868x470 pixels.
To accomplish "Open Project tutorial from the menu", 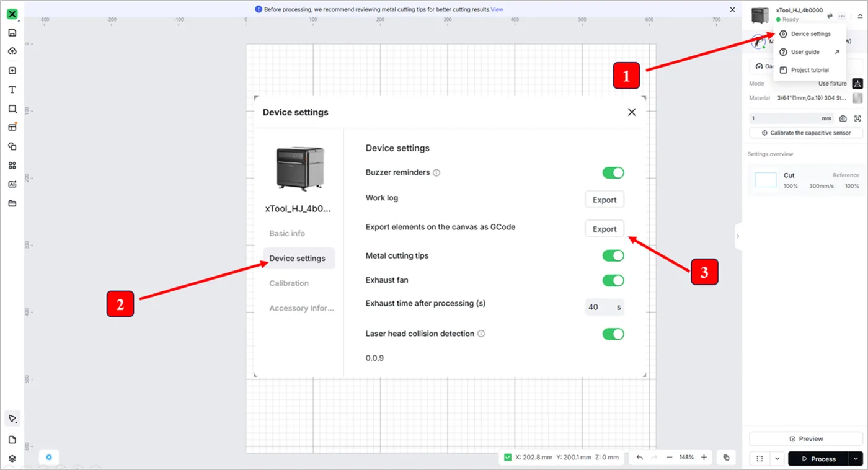I will 810,70.
